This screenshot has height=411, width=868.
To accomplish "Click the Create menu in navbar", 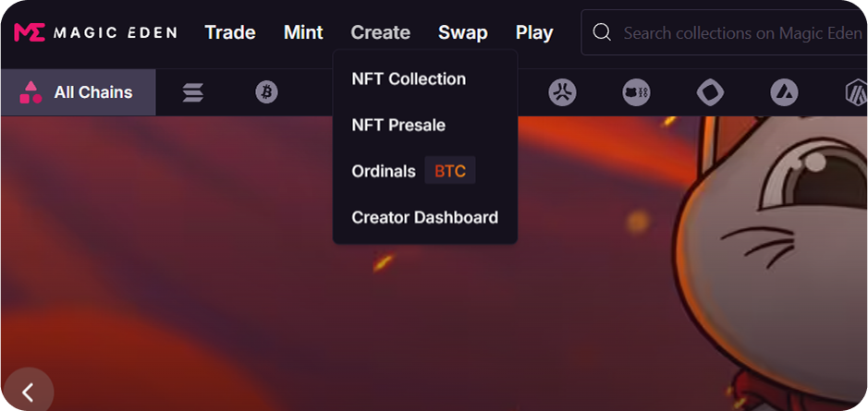I will click(x=380, y=32).
